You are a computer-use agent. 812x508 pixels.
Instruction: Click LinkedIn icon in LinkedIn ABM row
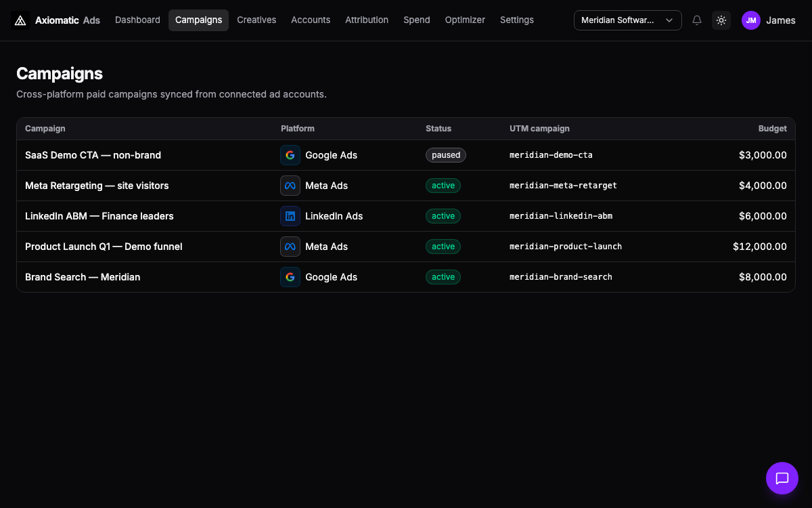point(290,216)
